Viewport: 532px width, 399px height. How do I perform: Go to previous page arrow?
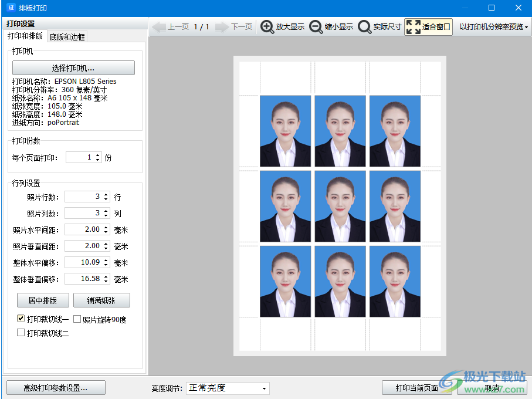point(159,27)
